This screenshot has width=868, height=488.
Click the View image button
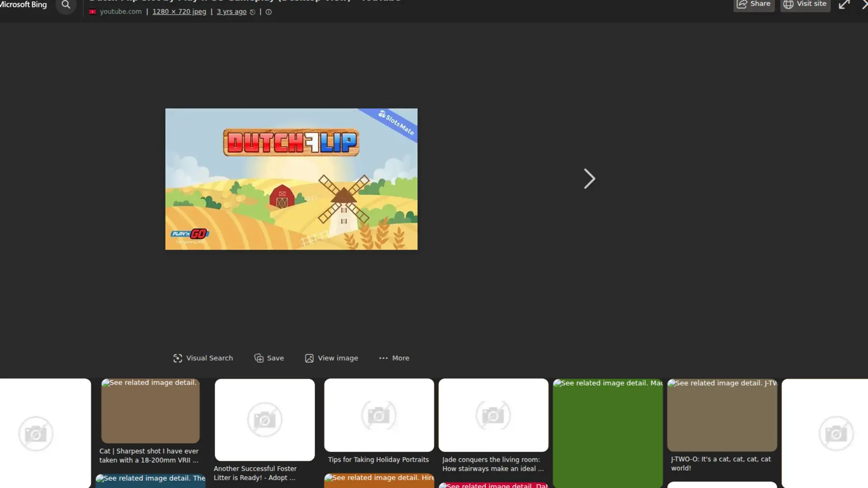331,358
